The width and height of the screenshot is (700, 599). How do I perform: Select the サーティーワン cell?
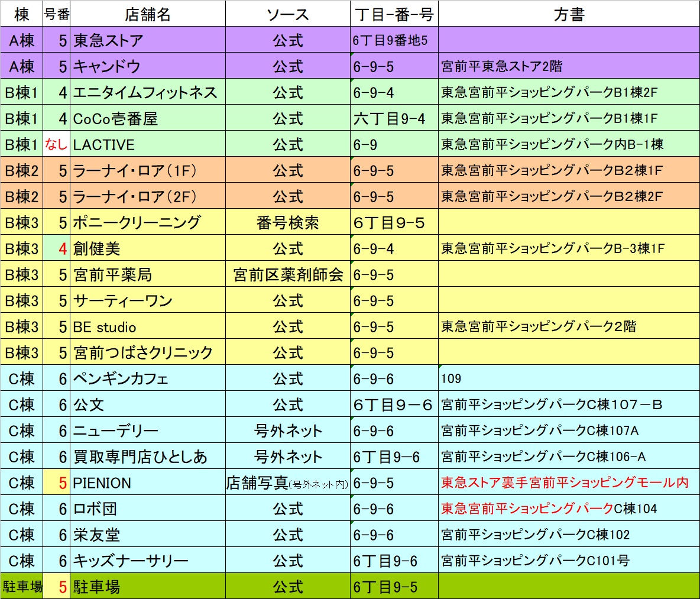[148, 300]
